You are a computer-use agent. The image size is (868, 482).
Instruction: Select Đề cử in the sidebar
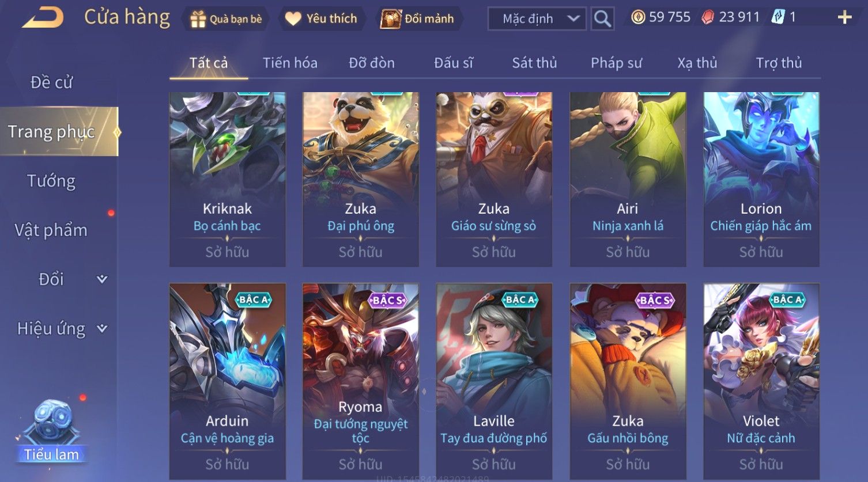[51, 82]
